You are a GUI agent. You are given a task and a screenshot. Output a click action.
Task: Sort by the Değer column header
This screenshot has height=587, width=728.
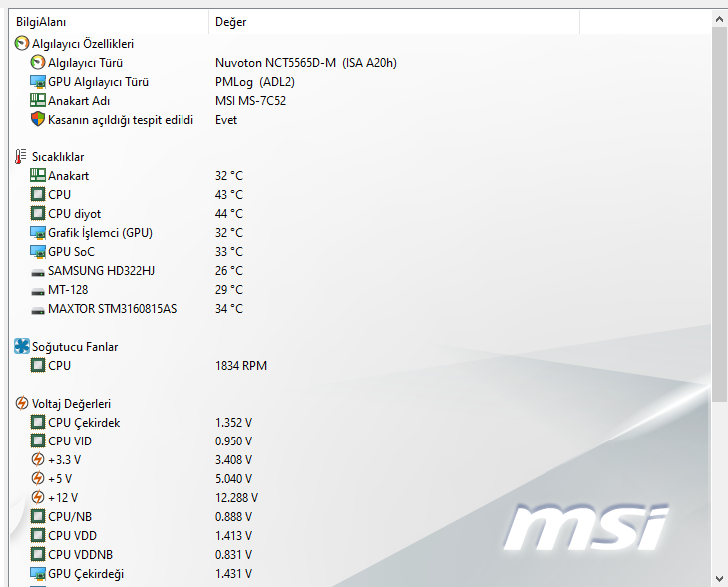pos(395,22)
